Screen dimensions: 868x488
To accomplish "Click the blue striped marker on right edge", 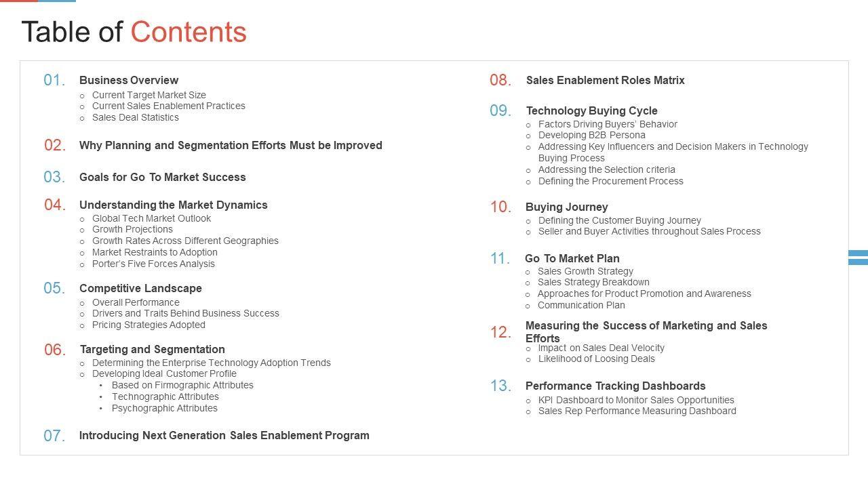I will click(858, 257).
